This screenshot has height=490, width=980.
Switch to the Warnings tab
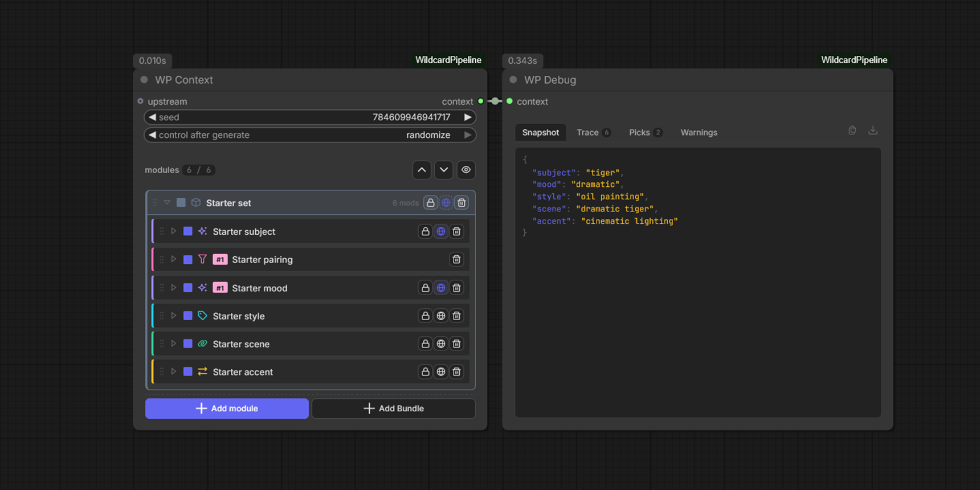699,132
